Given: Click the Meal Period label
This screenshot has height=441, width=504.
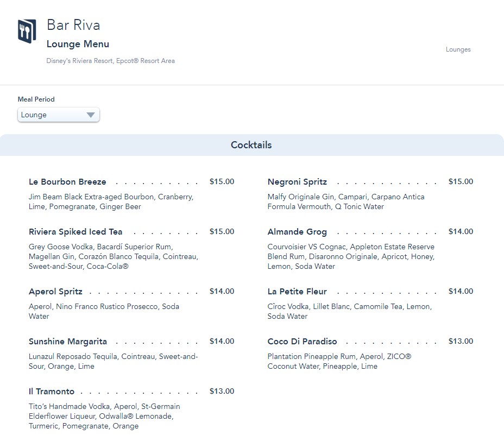Looking at the screenshot, I should 36,99.
